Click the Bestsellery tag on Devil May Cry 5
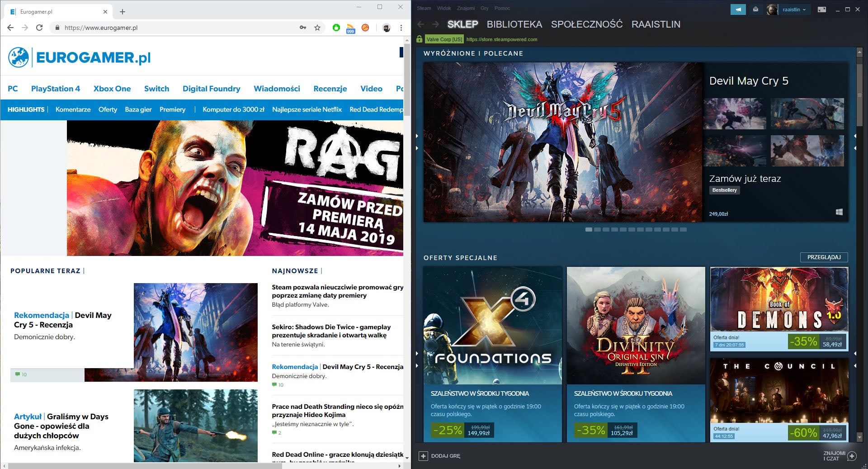Image resolution: width=868 pixels, height=469 pixels. pos(725,190)
